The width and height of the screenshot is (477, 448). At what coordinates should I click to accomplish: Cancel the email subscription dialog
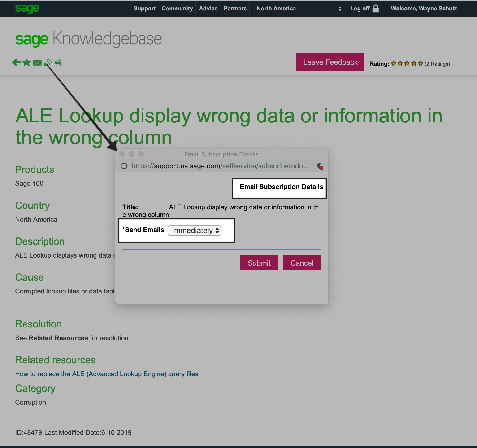[x=302, y=263]
